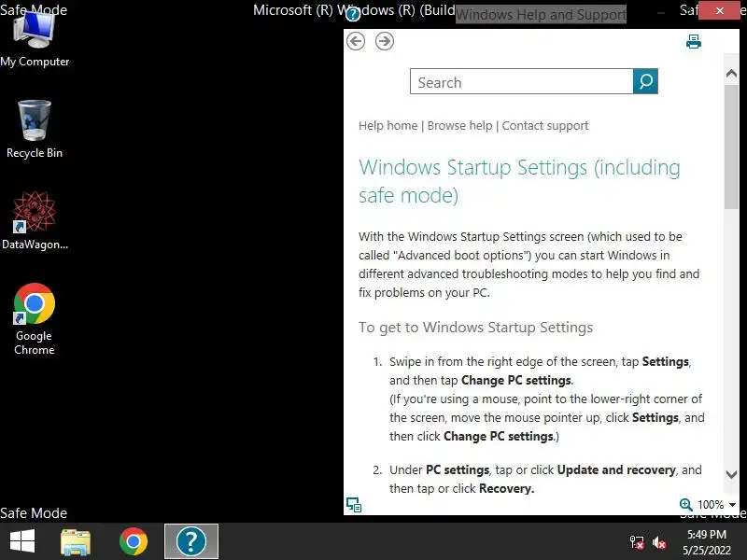The width and height of the screenshot is (747, 560).
Task: Open the taskbar clock showing 5:49 PM
Action: [x=707, y=542]
